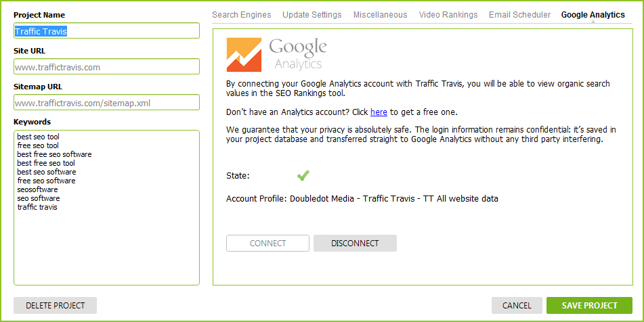
Task: Click the CONNECT button
Action: point(267,244)
